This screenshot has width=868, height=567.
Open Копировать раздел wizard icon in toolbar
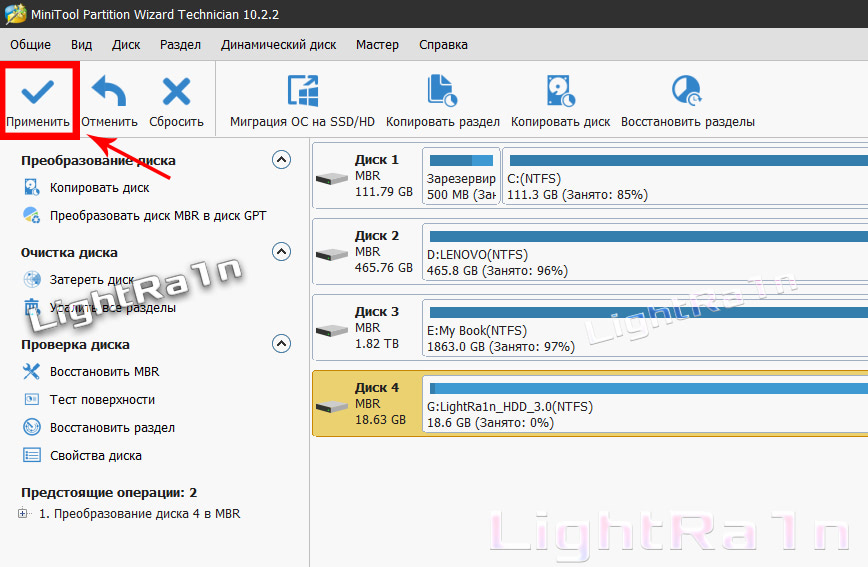coord(442,90)
